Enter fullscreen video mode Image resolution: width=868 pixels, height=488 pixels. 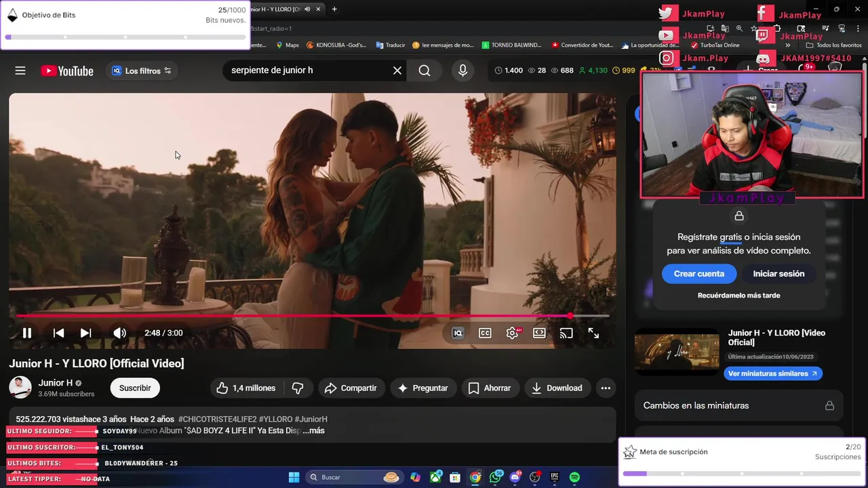(x=593, y=333)
